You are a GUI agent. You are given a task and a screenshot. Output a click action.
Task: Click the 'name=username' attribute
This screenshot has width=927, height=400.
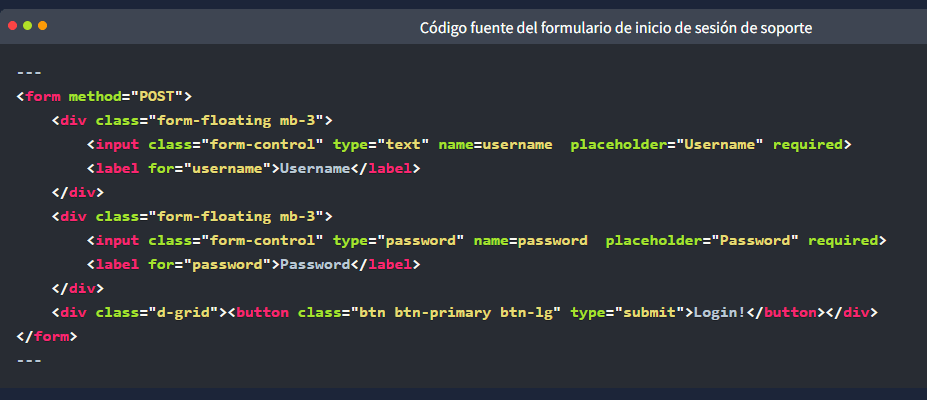pos(495,145)
